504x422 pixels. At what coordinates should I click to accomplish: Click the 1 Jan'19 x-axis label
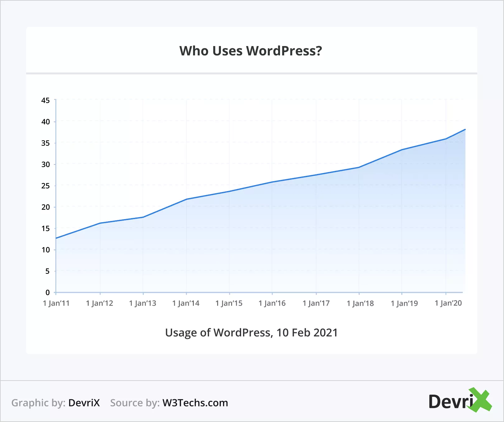(404, 303)
